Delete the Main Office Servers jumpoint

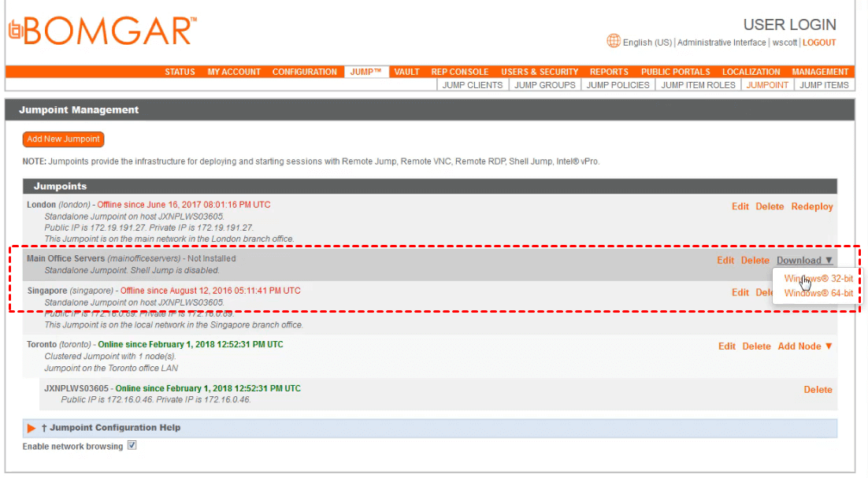pos(755,261)
